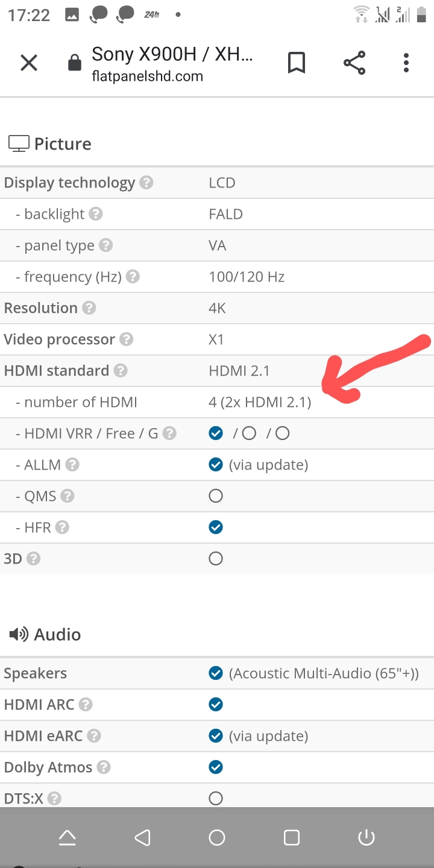The image size is (434, 868).
Task: Tap help icon beside Dolby Atmos
Action: (x=104, y=767)
